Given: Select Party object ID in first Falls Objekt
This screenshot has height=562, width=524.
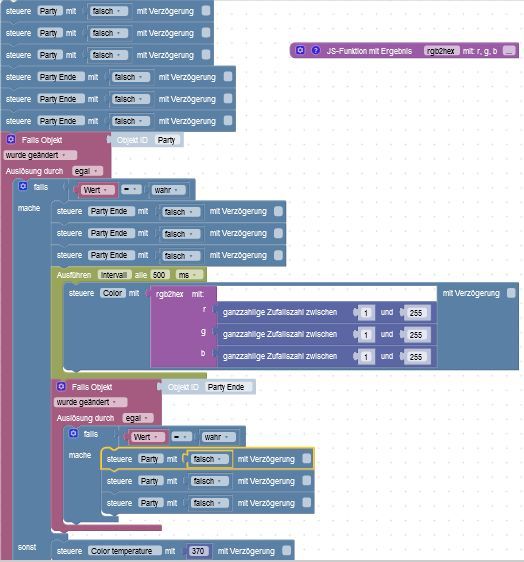Looking at the screenshot, I should click(166, 140).
